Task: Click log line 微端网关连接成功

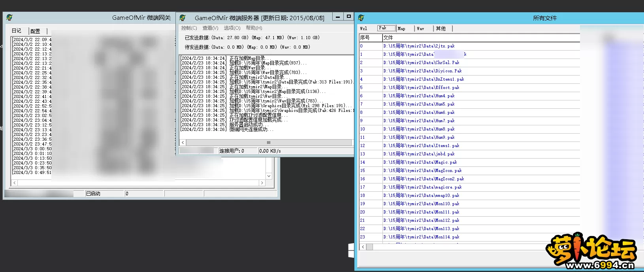Action: tap(227, 129)
